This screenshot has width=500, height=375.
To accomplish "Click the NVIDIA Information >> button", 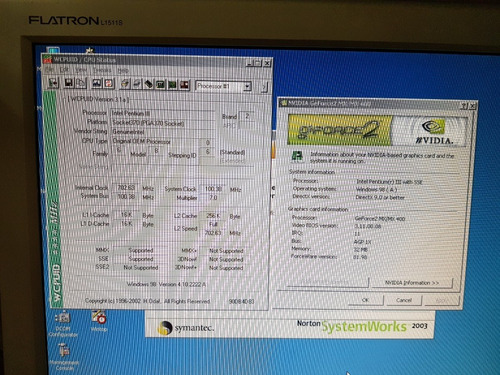I will pos(412,283).
